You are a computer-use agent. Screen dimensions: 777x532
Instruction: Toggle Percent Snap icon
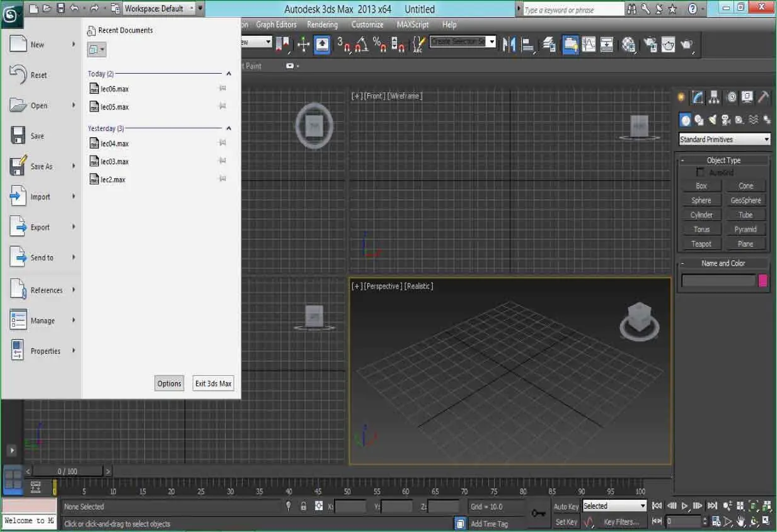[379, 44]
